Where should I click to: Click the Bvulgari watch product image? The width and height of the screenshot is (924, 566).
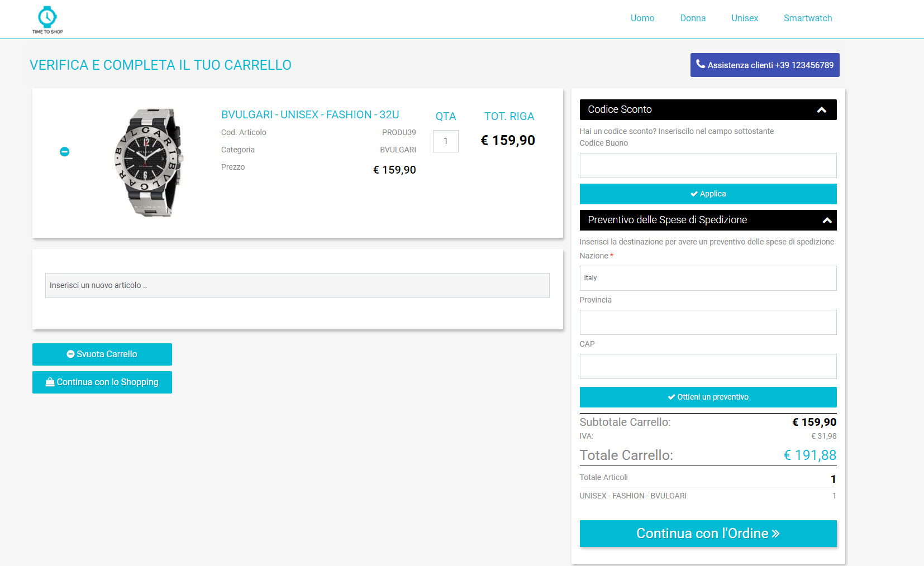tap(149, 162)
